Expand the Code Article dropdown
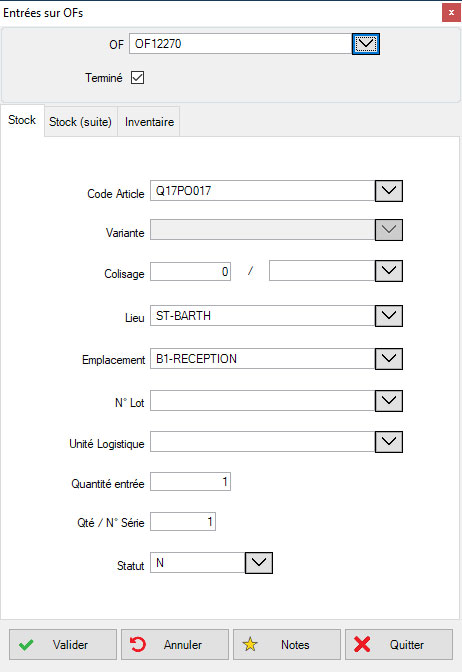Image resolution: width=462 pixels, height=672 pixels. (389, 191)
